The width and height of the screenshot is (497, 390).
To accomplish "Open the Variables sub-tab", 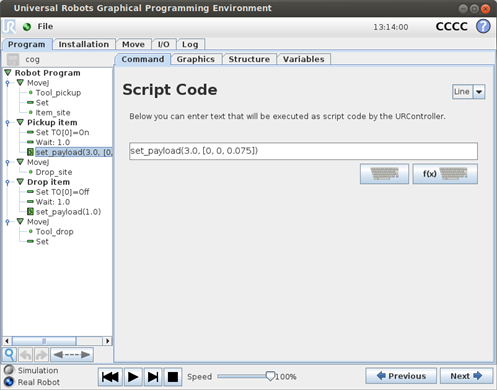I will pos(304,59).
